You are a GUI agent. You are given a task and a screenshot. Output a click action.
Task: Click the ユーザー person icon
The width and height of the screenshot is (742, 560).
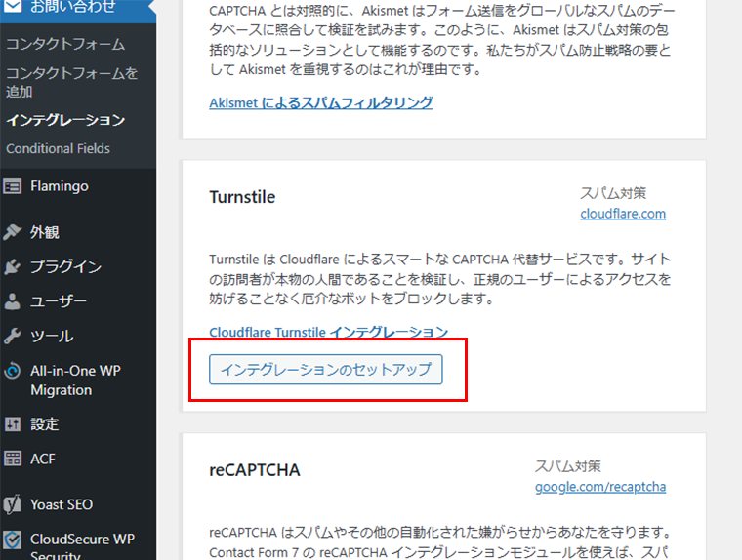tap(13, 301)
